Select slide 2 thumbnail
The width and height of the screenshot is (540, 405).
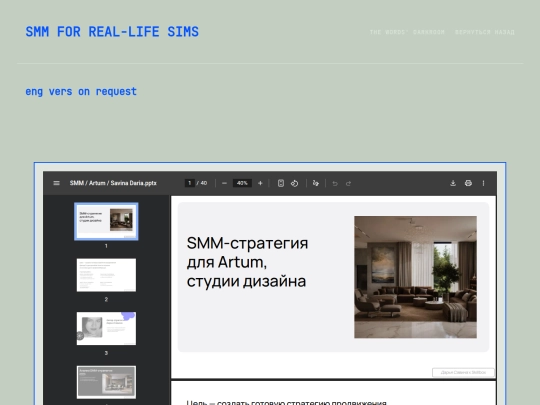click(106, 275)
